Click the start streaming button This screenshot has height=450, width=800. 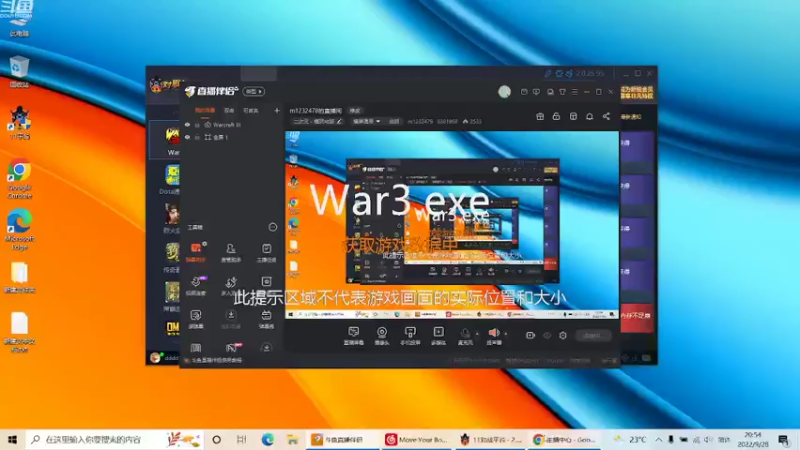(592, 335)
